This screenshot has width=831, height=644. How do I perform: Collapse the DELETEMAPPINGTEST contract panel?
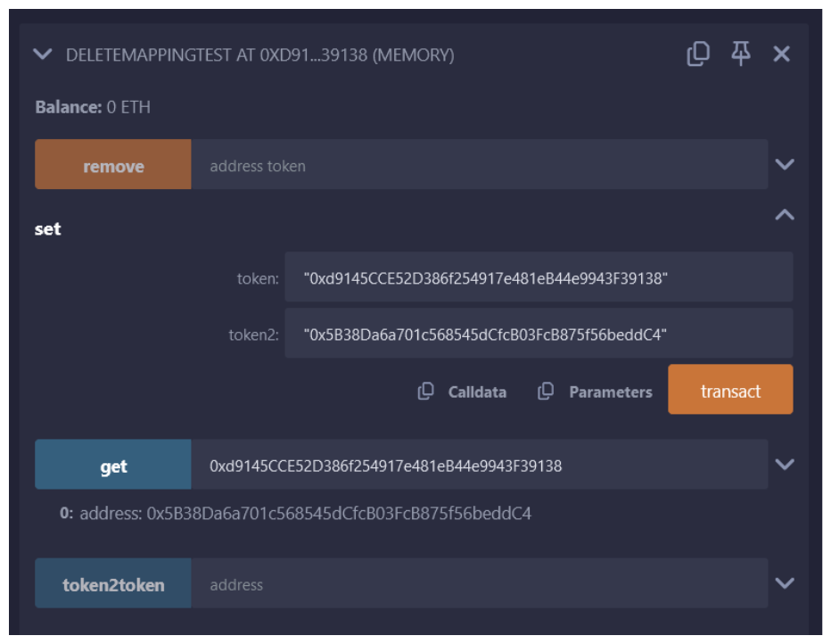tap(42, 54)
